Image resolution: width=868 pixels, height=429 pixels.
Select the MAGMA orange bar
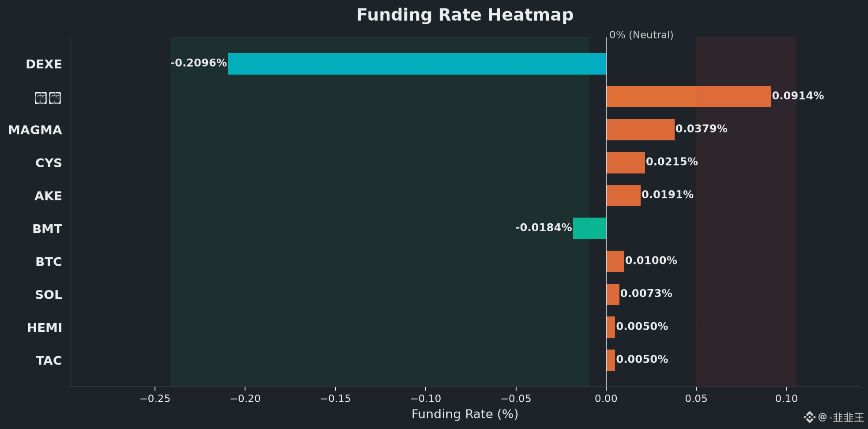[x=641, y=130]
